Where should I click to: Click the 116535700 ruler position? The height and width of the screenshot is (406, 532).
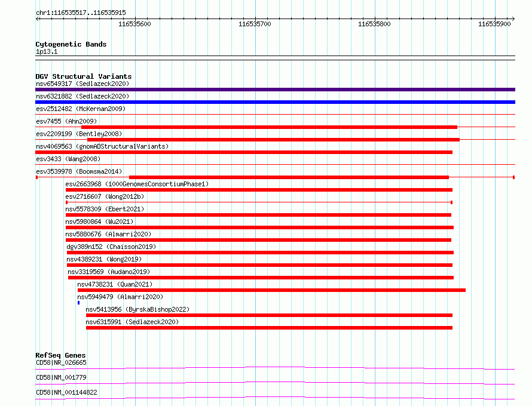[x=255, y=24]
